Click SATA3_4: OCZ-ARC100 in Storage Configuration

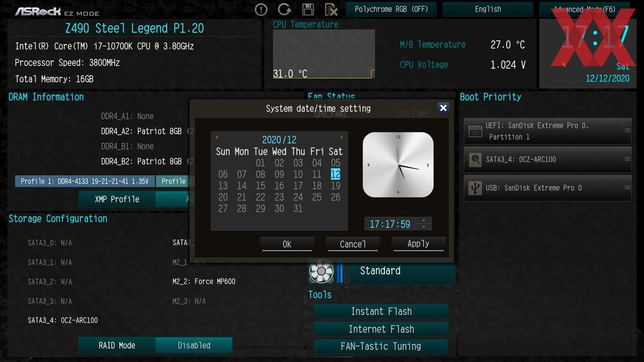[x=63, y=320]
